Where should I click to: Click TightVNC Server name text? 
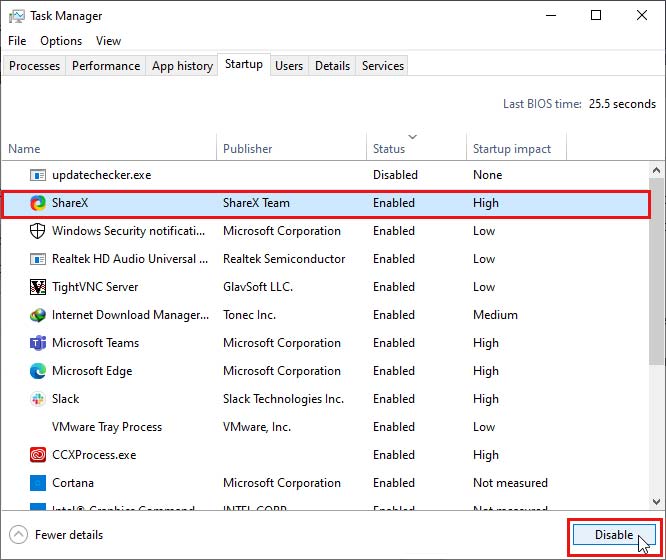tap(95, 287)
